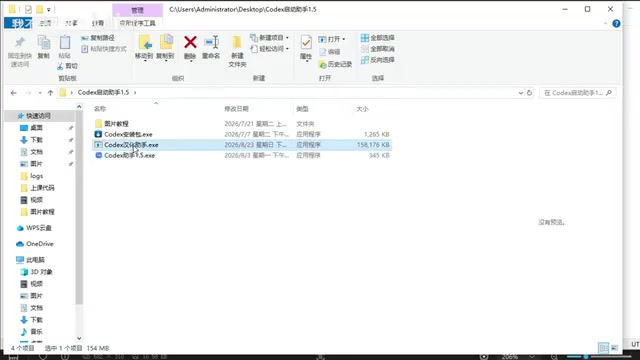Open WPS云盘 in the sidebar

pyautogui.click(x=39, y=228)
